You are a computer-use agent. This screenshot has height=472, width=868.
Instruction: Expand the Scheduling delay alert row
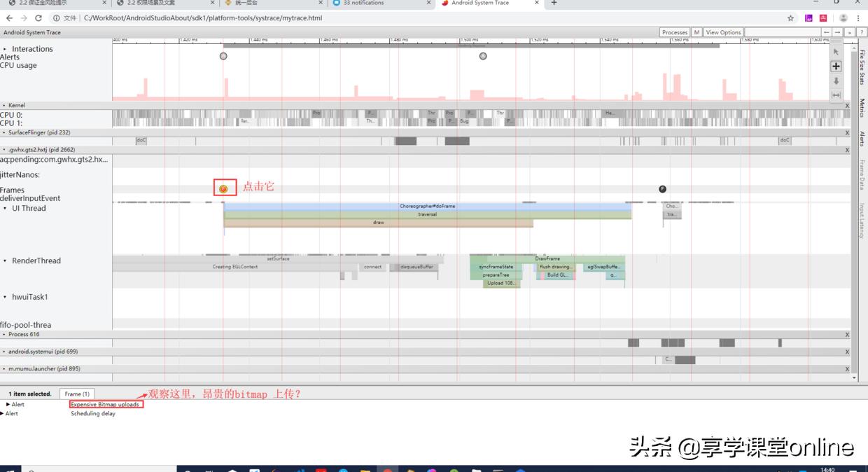click(x=3, y=413)
